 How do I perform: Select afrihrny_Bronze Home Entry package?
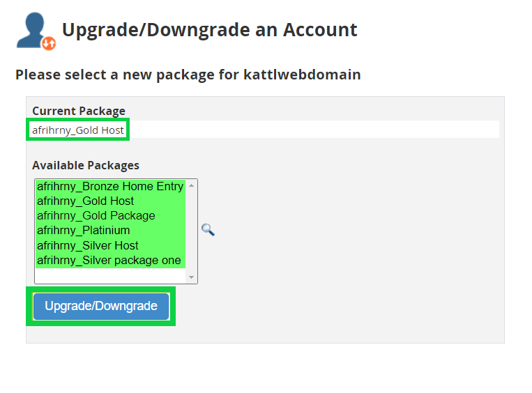point(110,187)
